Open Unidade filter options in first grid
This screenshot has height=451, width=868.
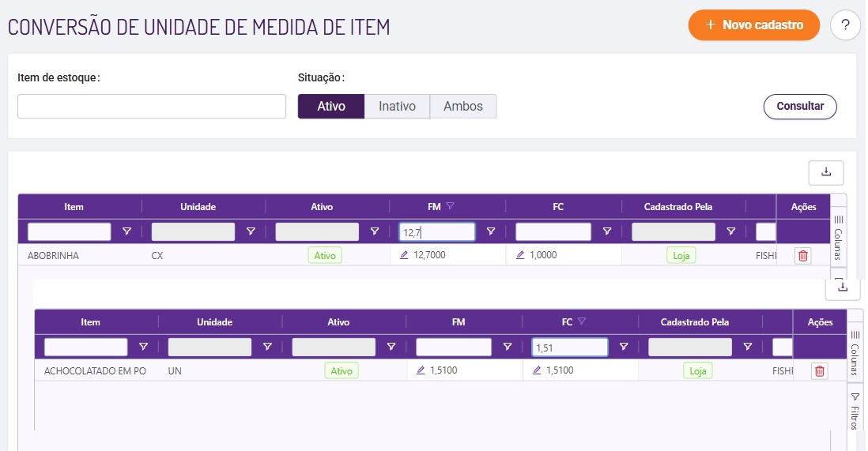click(x=251, y=231)
